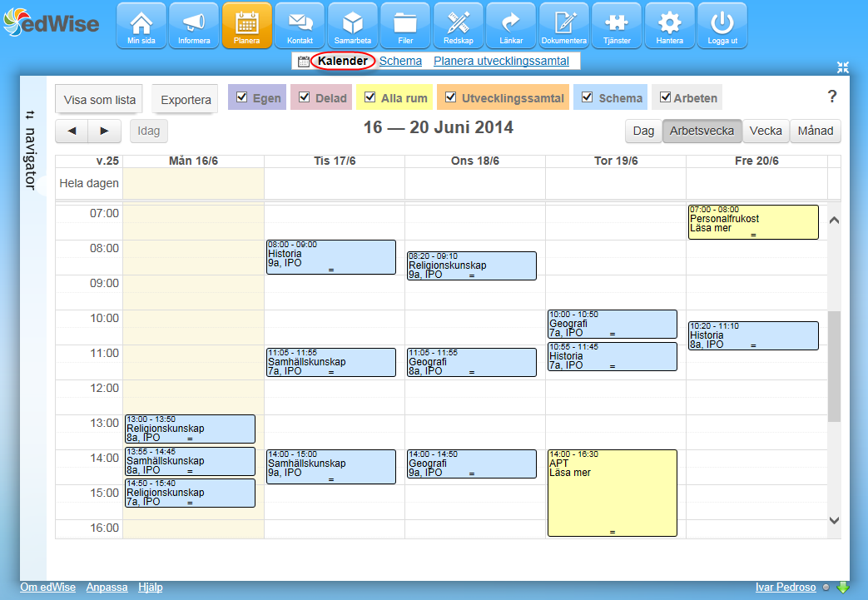This screenshot has width=868, height=600.
Task: Open Thursday 10:00 Geografi 7a event
Action: (x=613, y=324)
